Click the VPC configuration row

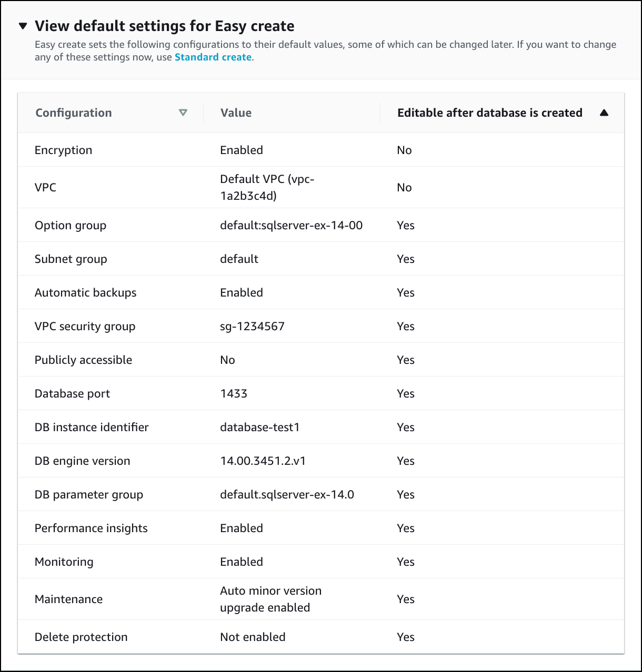click(45, 187)
